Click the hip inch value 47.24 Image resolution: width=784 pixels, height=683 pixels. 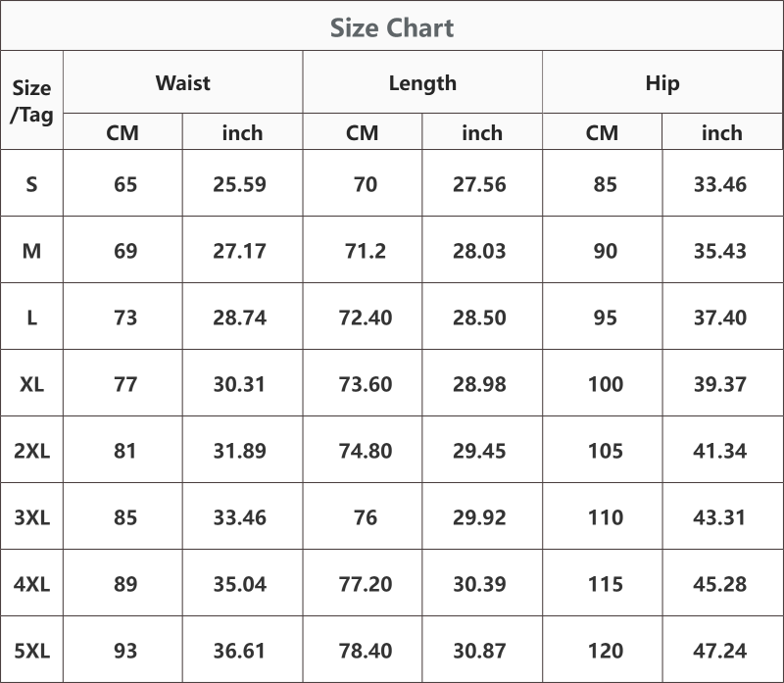(x=720, y=651)
